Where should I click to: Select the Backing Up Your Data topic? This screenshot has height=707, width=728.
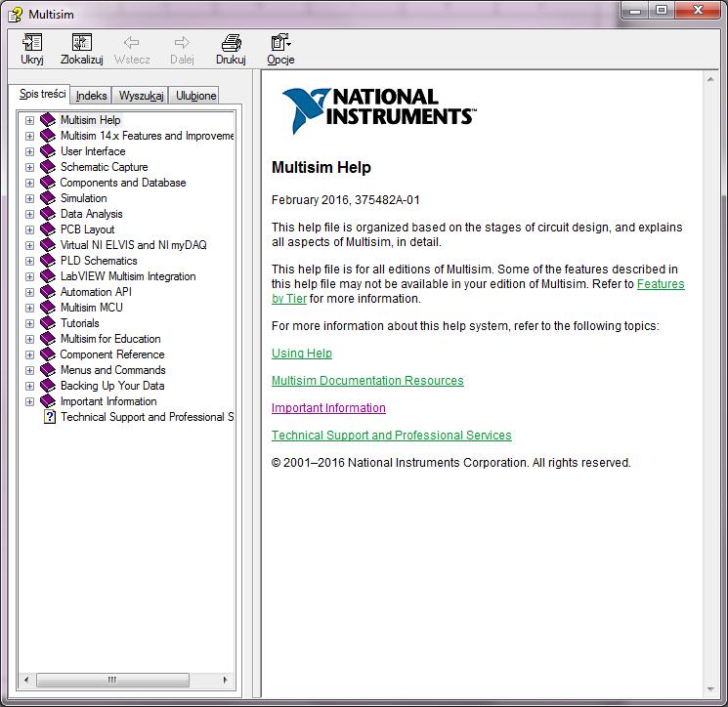(112, 386)
